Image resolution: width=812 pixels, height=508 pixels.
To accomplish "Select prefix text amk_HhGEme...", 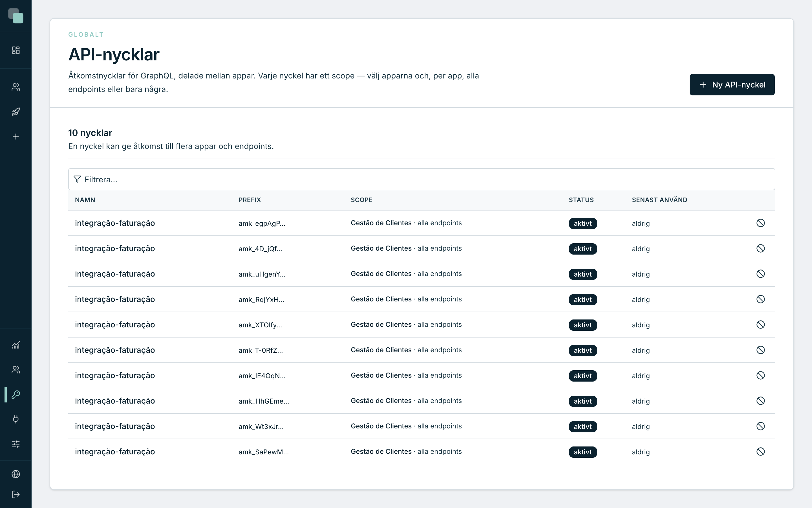I will (x=264, y=401).
